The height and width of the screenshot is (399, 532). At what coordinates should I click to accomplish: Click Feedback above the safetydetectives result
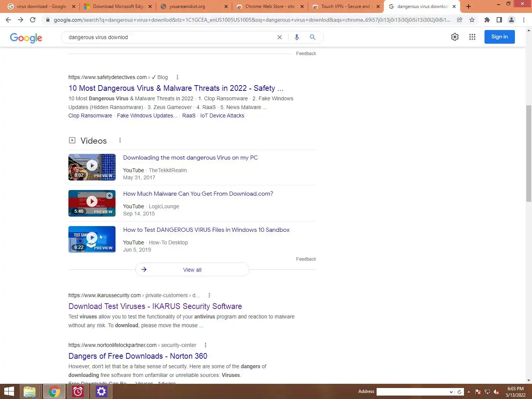[x=306, y=54]
